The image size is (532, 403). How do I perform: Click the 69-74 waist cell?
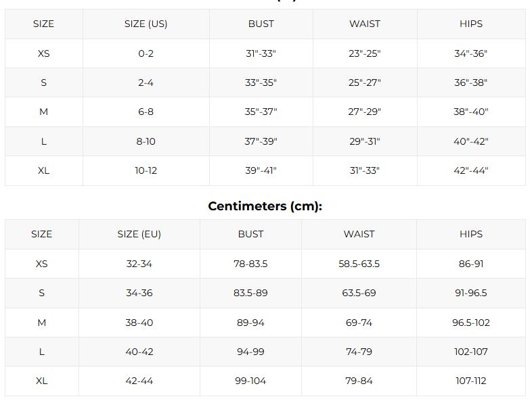(359, 323)
